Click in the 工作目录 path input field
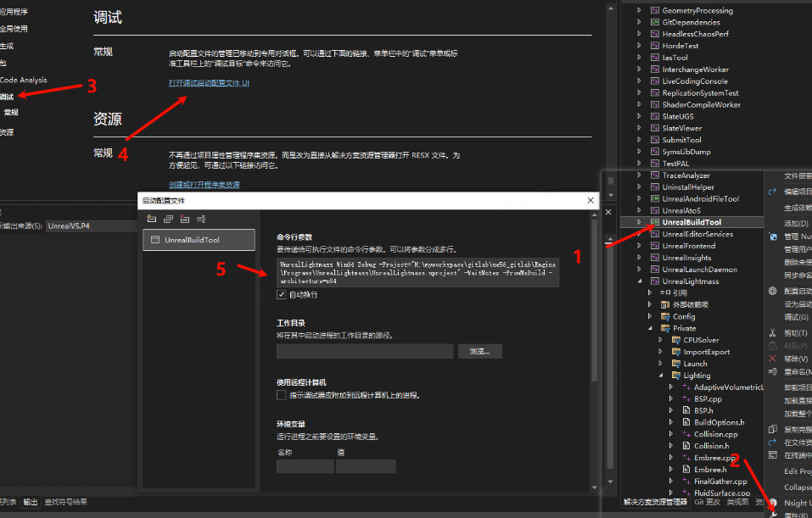Screen dimensions: 812x518 (365, 351)
